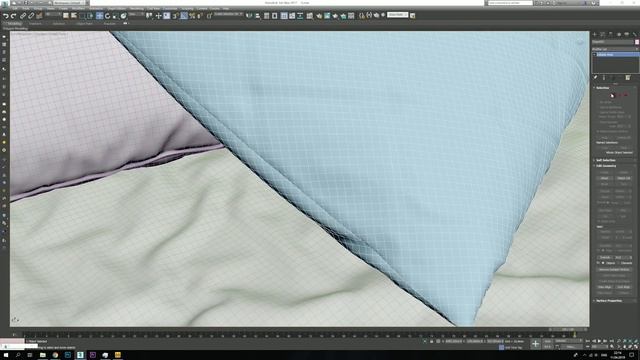The width and height of the screenshot is (640, 360).
Task: Click the object color swatch
Action: point(637,42)
